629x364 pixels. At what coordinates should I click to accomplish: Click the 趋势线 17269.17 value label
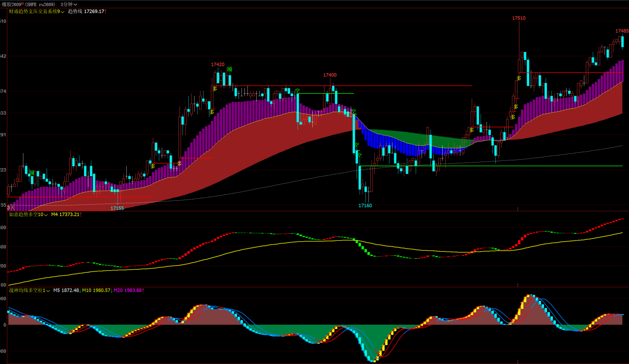[87, 12]
